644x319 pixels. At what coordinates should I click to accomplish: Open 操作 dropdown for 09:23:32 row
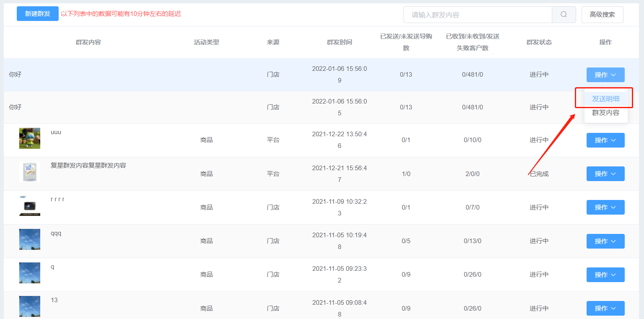click(x=605, y=275)
